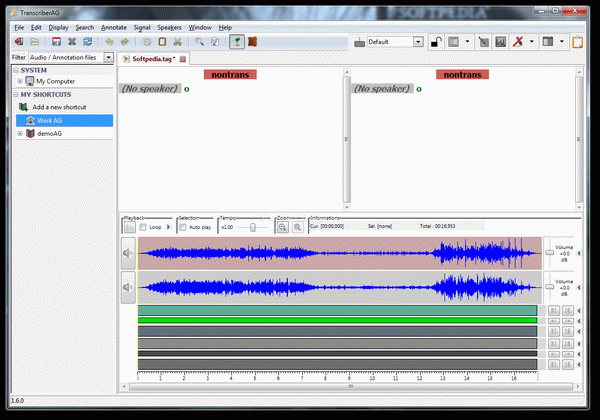600x420 pixels.
Task: Click the nontrans label in right pane
Action: (x=462, y=75)
